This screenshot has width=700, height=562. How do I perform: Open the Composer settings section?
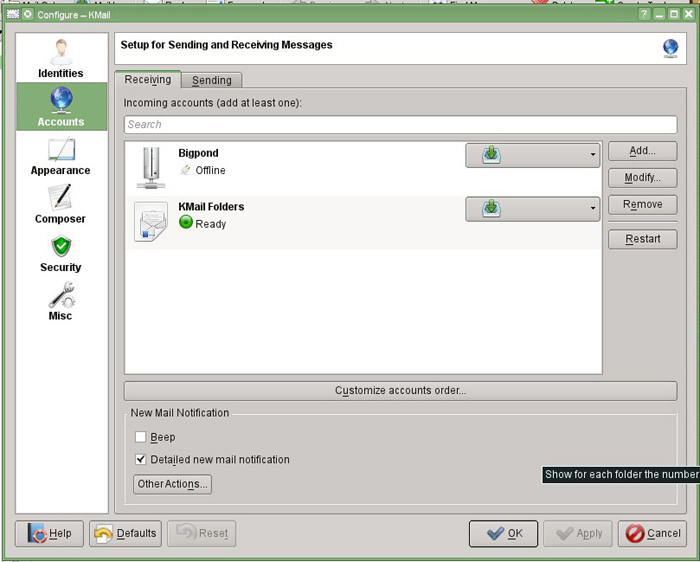61,205
